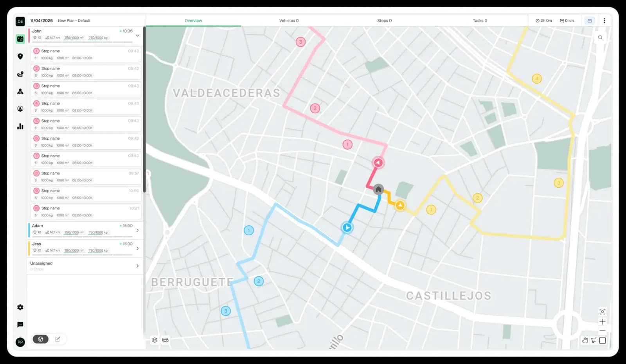Viewport: 626px width, 364px height.
Task: Click the fit-to-view recenter control
Action: 602,311
